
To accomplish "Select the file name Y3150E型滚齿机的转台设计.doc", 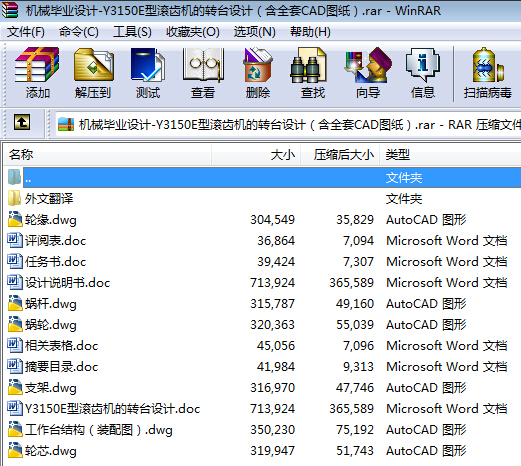I will pos(112,409).
